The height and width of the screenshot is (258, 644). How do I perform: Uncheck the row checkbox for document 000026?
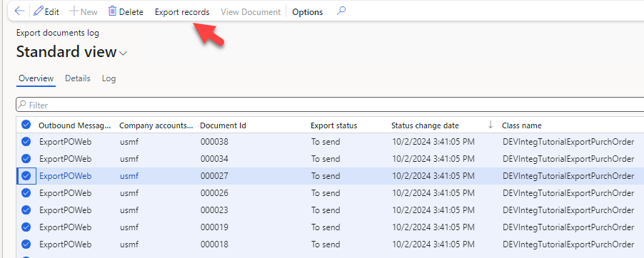point(26,192)
